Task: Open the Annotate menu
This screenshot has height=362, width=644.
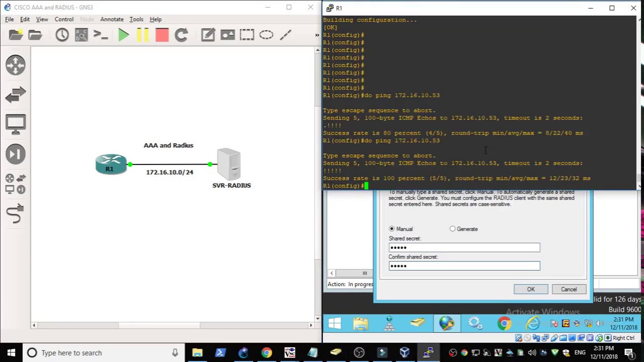Action: click(112, 19)
